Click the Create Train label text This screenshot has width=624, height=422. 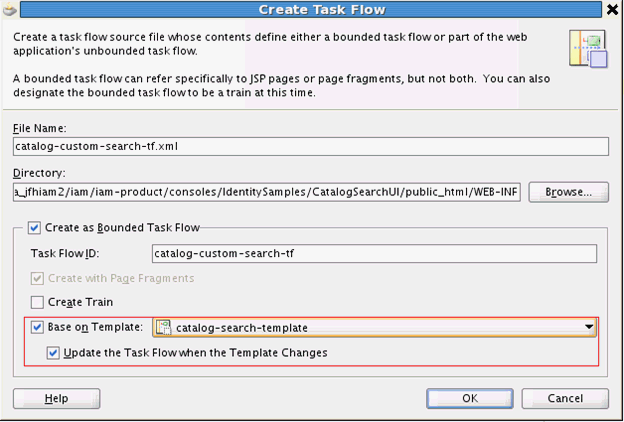pos(80,302)
